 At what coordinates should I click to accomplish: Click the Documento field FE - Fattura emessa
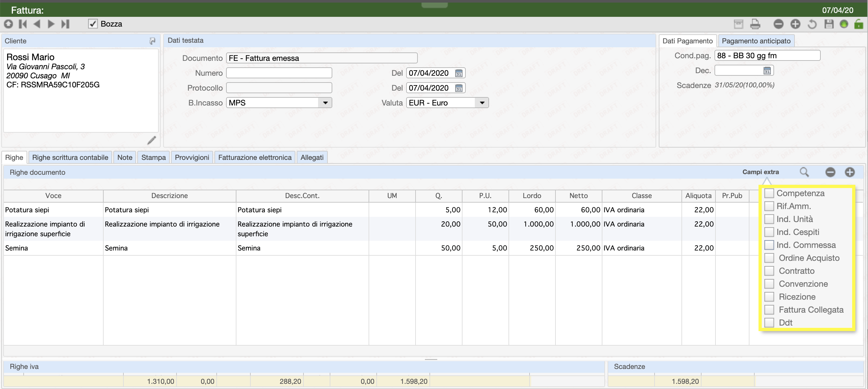click(x=322, y=58)
